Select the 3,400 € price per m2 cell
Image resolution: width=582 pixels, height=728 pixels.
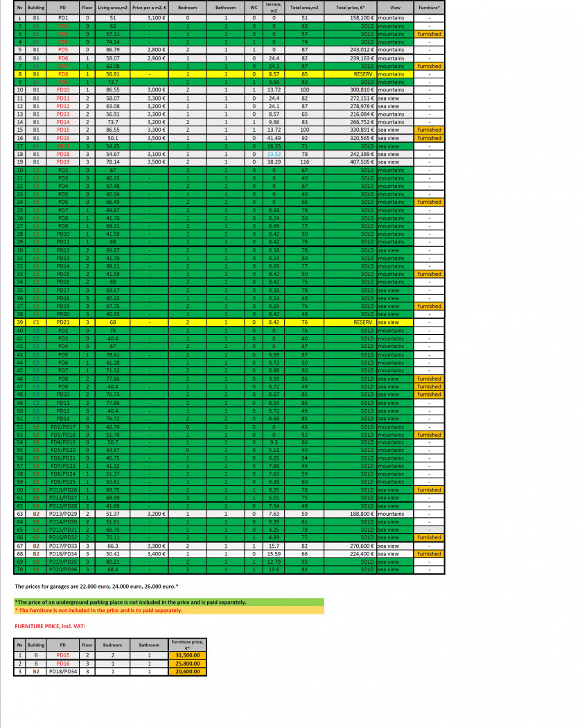149,554
